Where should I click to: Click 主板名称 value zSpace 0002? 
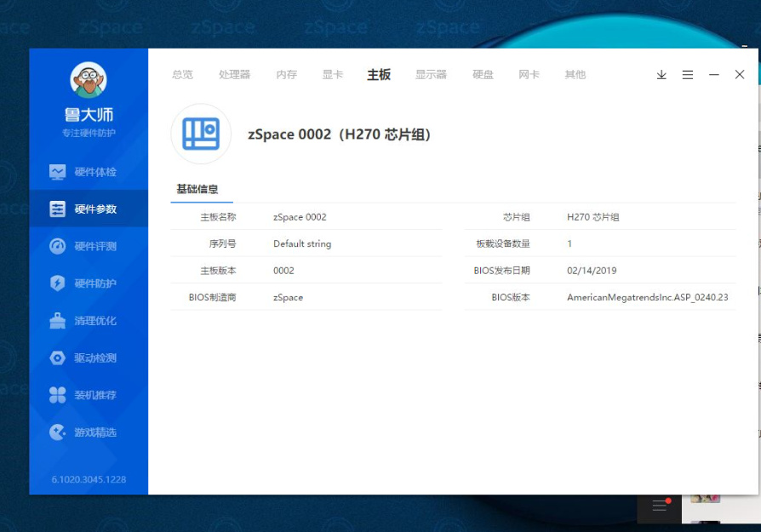[300, 217]
